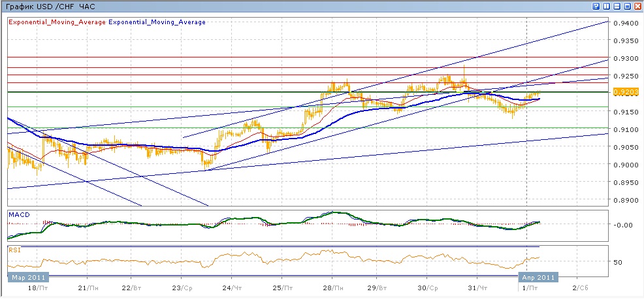Click the Apr 2011 date marker
Screen dimensions: 644x300
(539, 276)
